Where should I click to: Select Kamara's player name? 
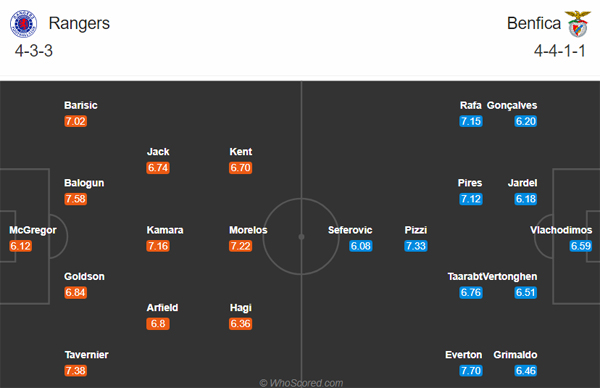(x=165, y=230)
